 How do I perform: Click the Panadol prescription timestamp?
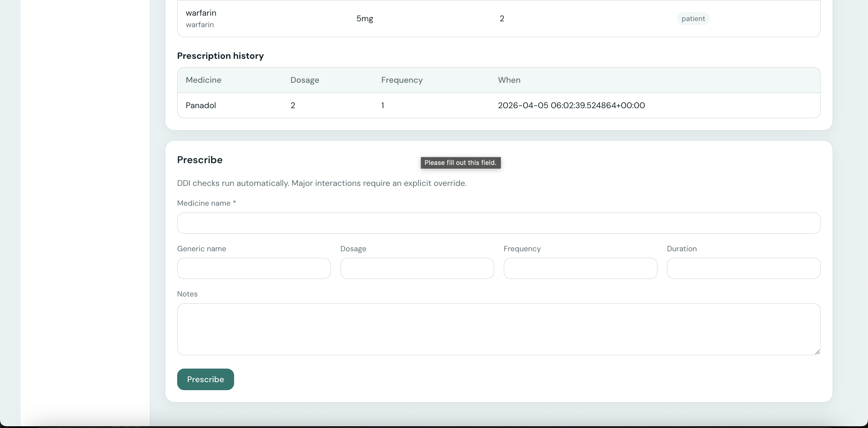(x=571, y=106)
